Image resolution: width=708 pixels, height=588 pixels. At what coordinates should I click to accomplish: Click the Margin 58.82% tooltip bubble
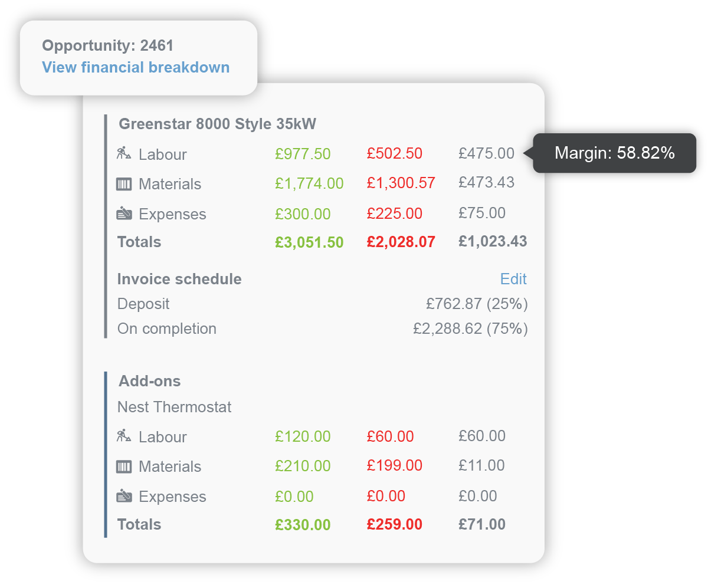click(615, 153)
